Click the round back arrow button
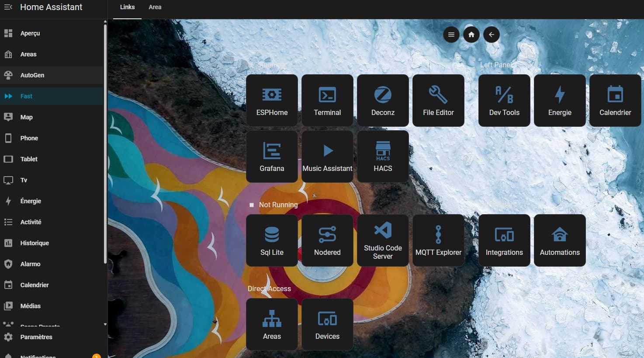The image size is (644, 358). pyautogui.click(x=492, y=35)
